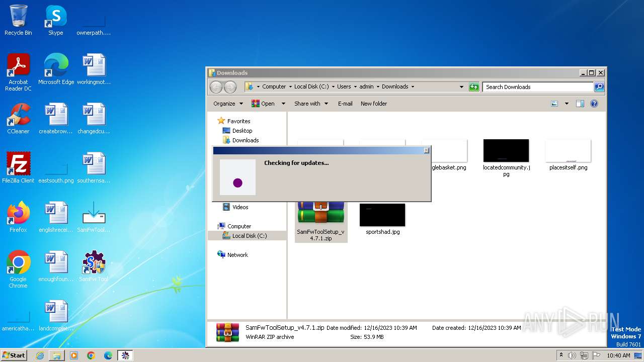Expand the Downloads breadcrumb arrow
This screenshot has width=644, height=362.
pyautogui.click(x=413, y=87)
